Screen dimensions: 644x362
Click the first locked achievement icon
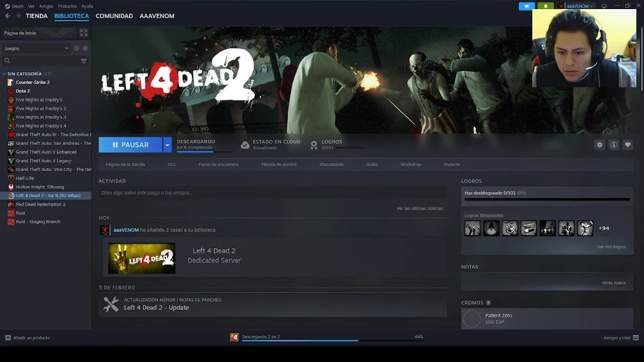click(x=472, y=228)
